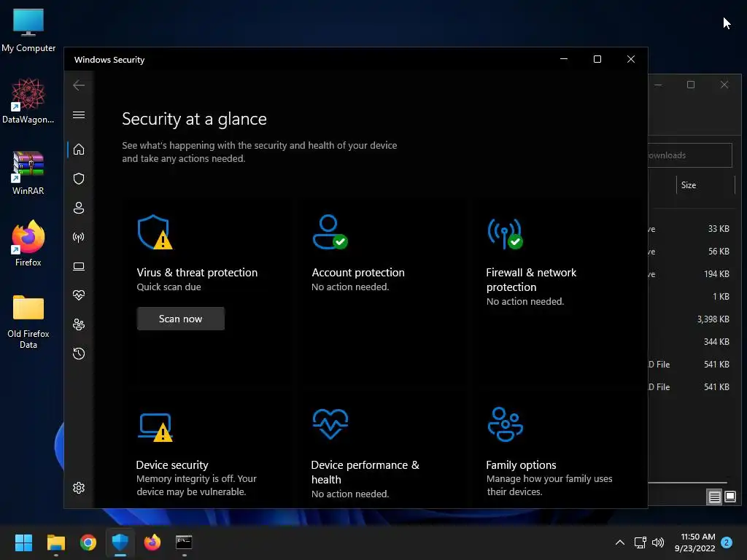Screen dimensions: 747x560
Task: Minimize the Windows Security window
Action: [x=564, y=59]
